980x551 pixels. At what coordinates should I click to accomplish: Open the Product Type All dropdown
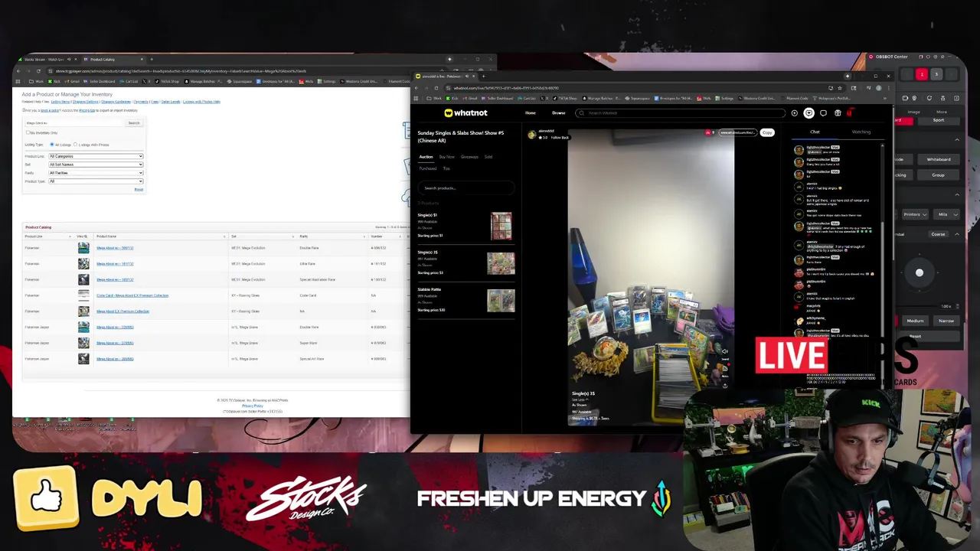coord(96,181)
